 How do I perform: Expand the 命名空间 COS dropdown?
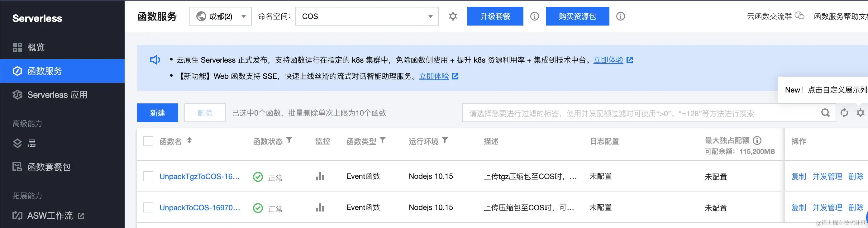point(367,16)
